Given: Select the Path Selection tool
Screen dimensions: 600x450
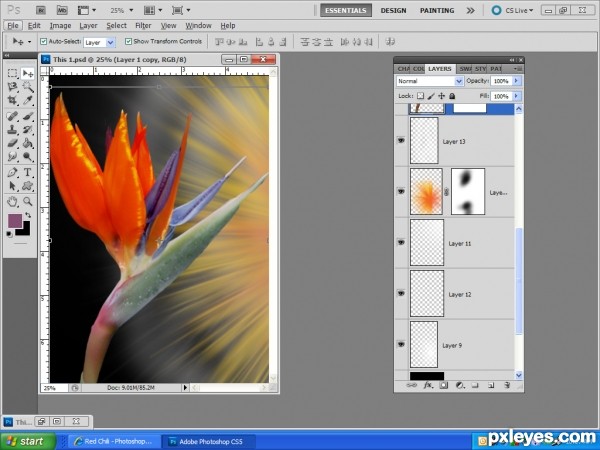Looking at the screenshot, I should [x=13, y=186].
